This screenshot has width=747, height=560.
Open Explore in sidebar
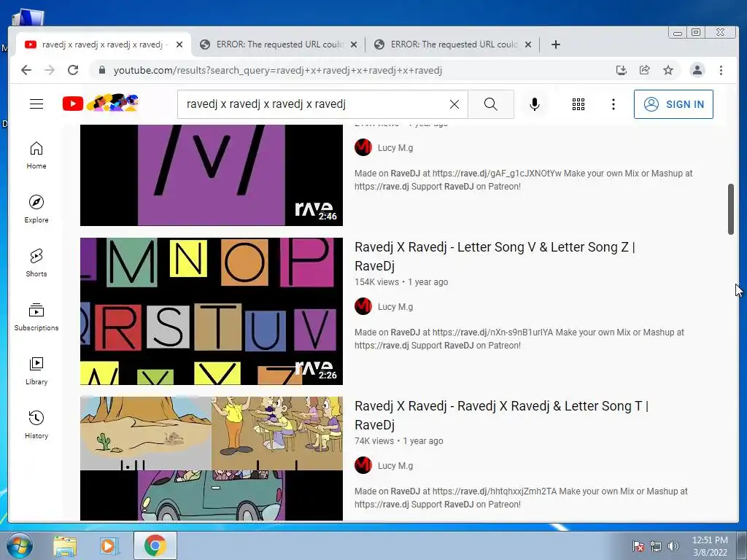(x=36, y=209)
